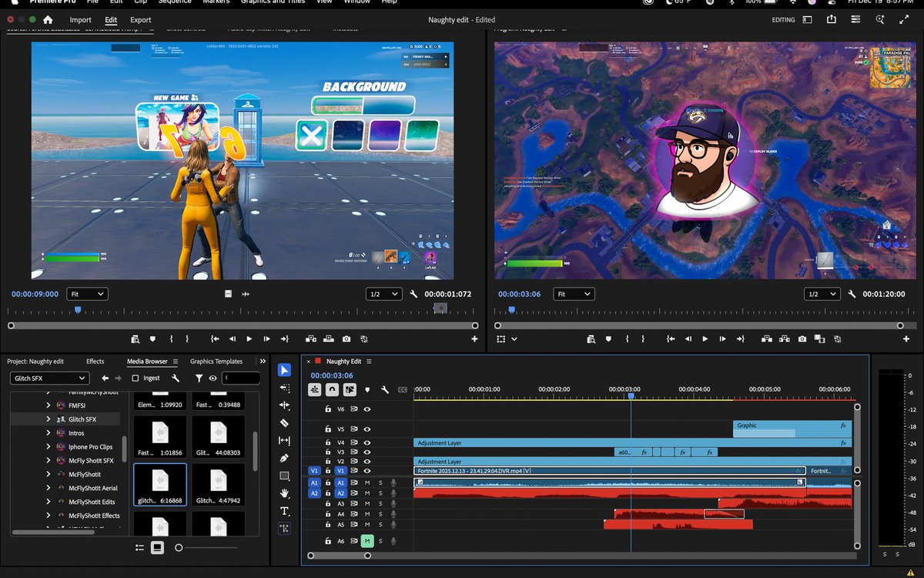924x578 pixels.
Task: Open Program monitor 1/2 resolution dropdown
Action: 822,294
